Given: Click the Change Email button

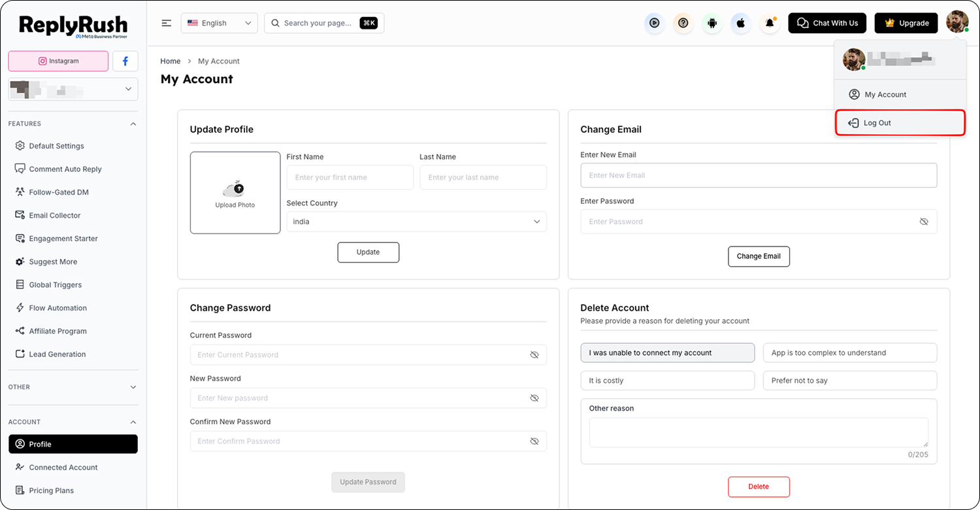Looking at the screenshot, I should pyautogui.click(x=759, y=256).
